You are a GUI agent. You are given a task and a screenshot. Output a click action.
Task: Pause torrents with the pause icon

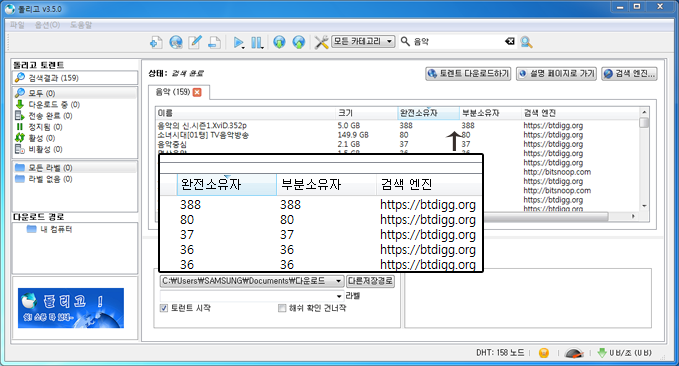pyautogui.click(x=257, y=42)
